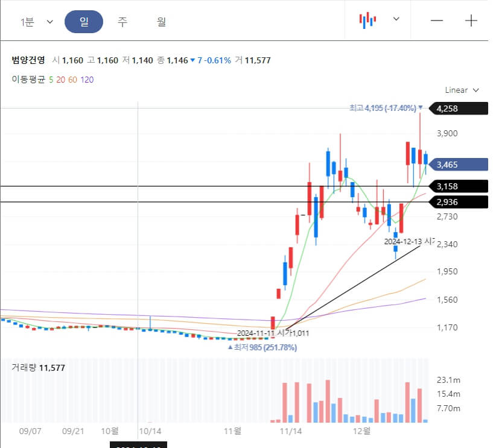Screen dimensions: 493x448
Task: Switch to the 월 monthly chart tab
Action: point(161,22)
